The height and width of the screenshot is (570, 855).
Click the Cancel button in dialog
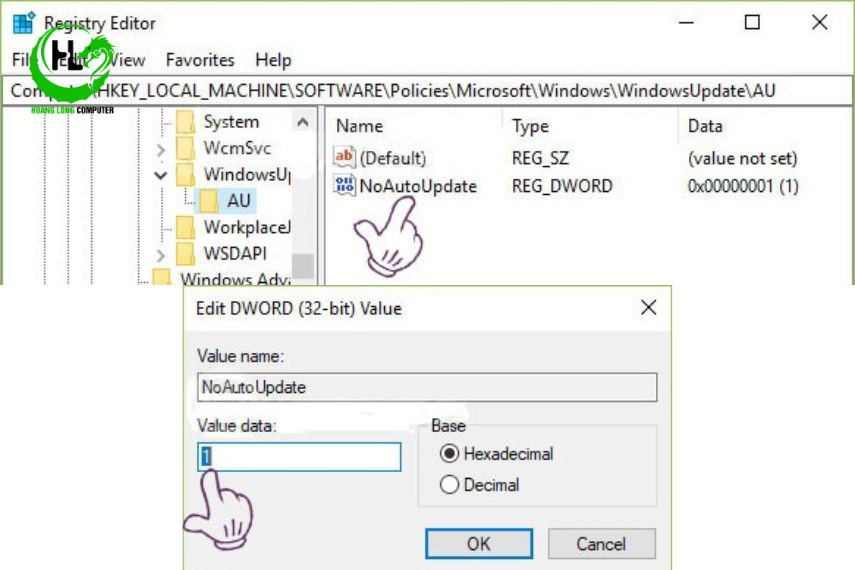tap(601, 543)
